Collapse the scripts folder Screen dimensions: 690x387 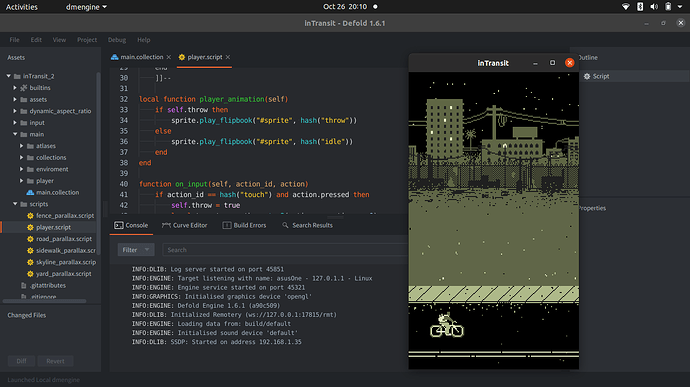coord(15,204)
